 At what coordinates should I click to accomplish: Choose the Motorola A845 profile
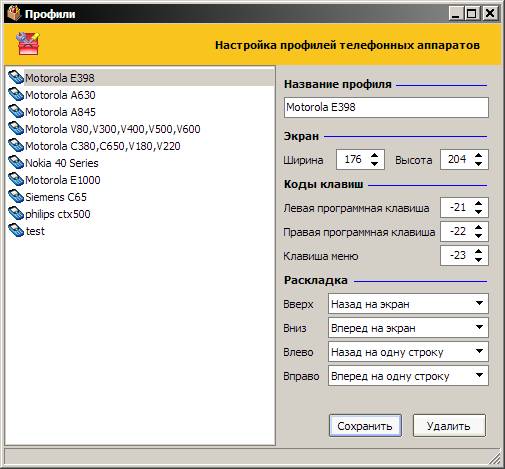tap(60, 112)
